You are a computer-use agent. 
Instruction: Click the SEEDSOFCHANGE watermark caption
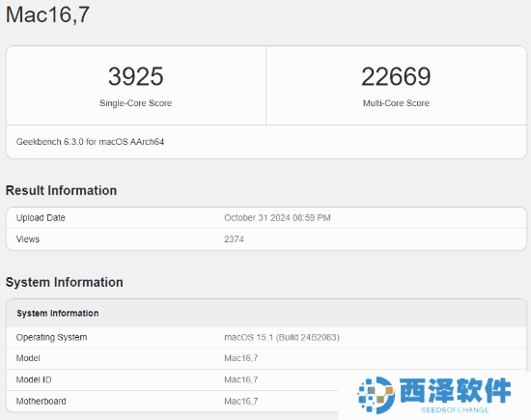[x=455, y=409]
